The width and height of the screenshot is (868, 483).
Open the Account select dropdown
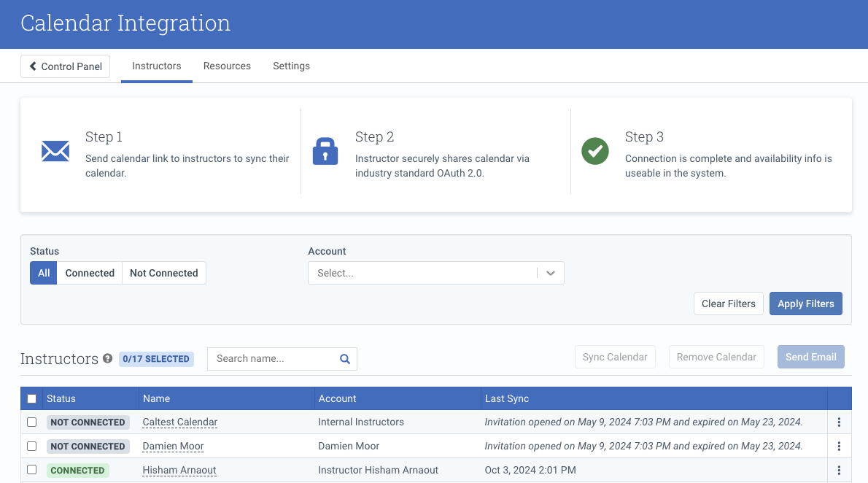click(435, 273)
